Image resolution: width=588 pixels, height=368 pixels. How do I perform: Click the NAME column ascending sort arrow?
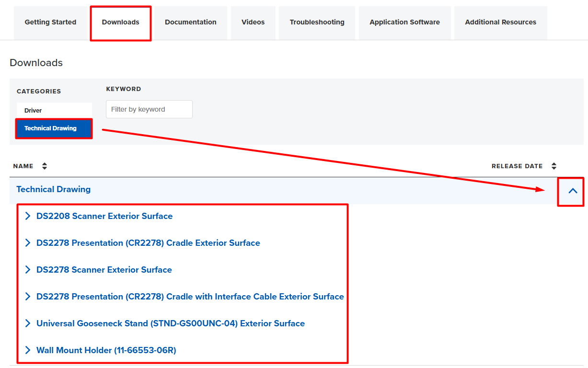[x=44, y=163]
